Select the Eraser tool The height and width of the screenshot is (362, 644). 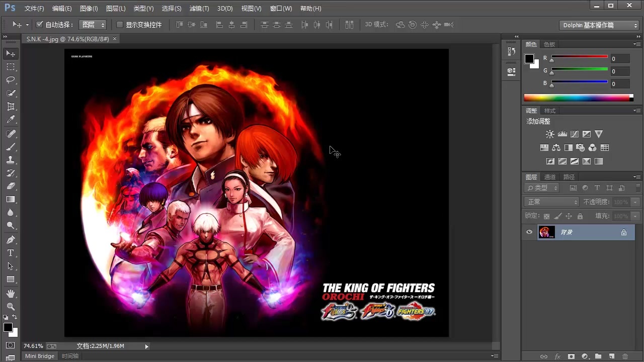[x=11, y=186]
